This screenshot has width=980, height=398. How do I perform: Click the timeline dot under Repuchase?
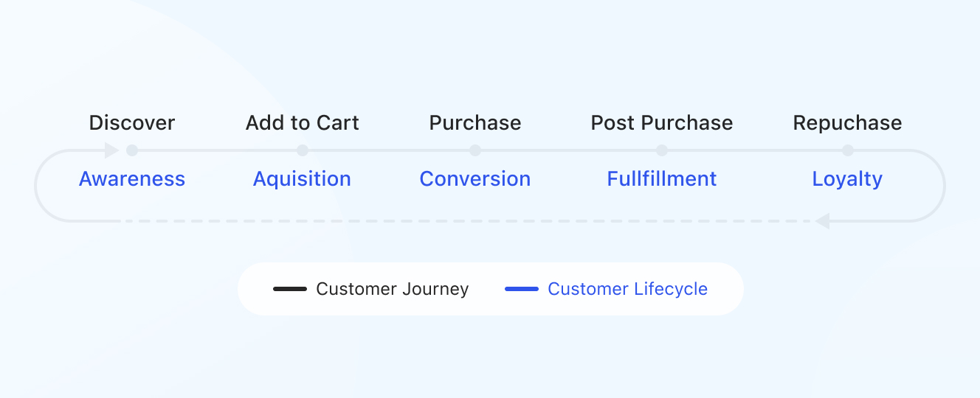pyautogui.click(x=847, y=150)
